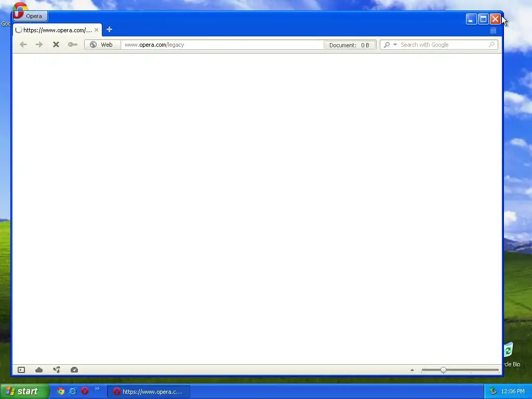
Task: Open the Windows start menu
Action: point(24,391)
